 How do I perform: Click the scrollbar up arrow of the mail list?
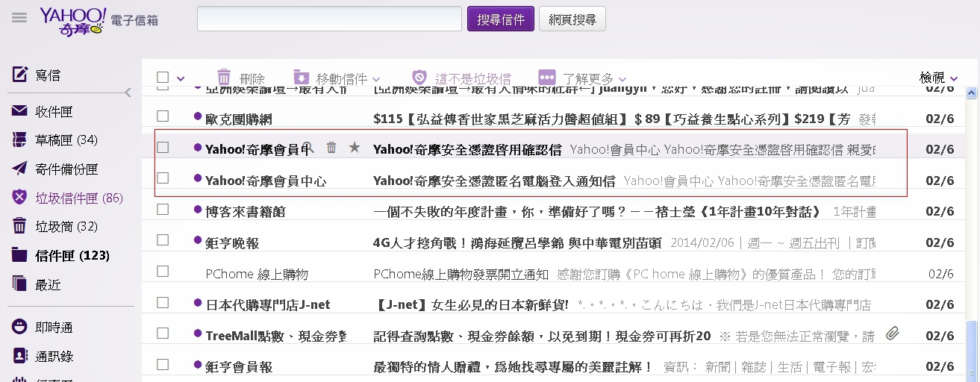coord(971,93)
